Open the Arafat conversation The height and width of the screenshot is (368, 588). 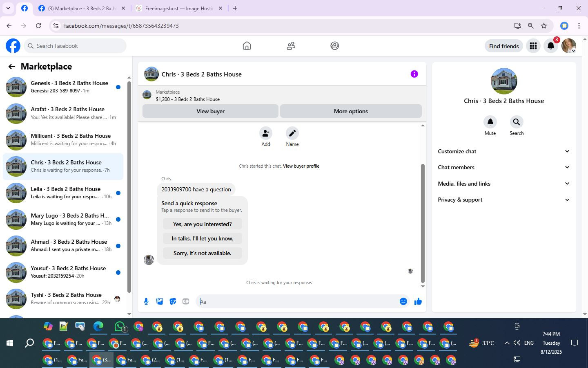63,113
